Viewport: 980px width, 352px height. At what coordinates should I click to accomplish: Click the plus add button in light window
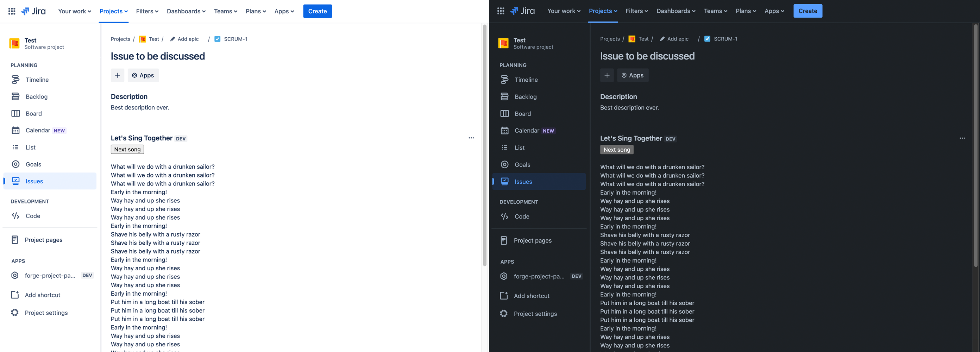pos(118,75)
